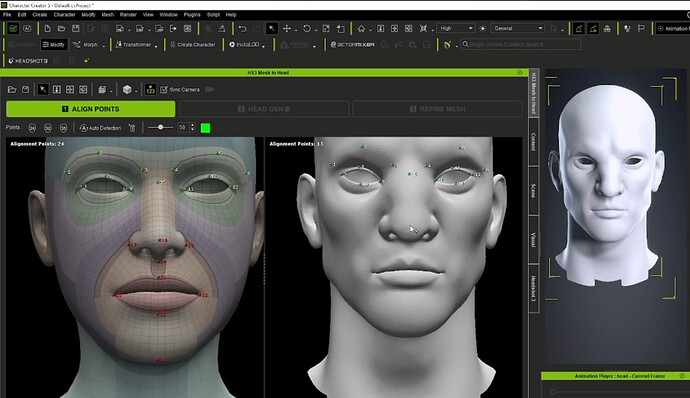690x398 pixels.
Task: Select 24 alignment points preset
Action: pyautogui.click(x=32, y=128)
